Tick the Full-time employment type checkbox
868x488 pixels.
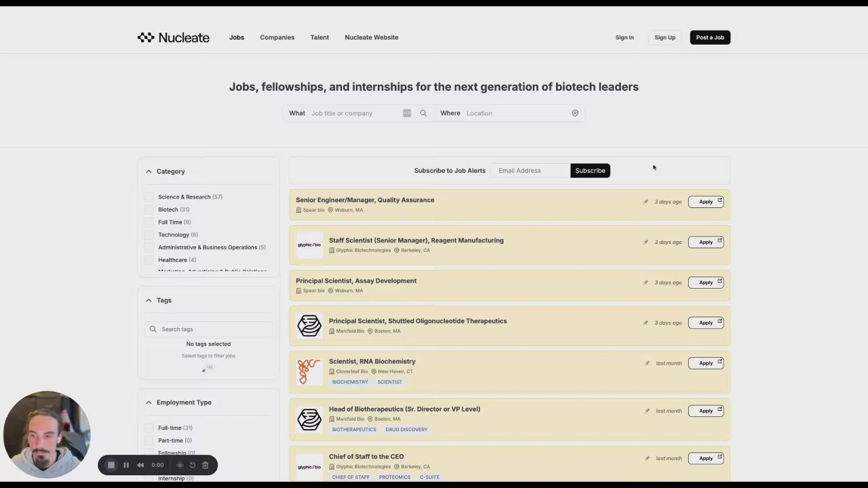149,428
